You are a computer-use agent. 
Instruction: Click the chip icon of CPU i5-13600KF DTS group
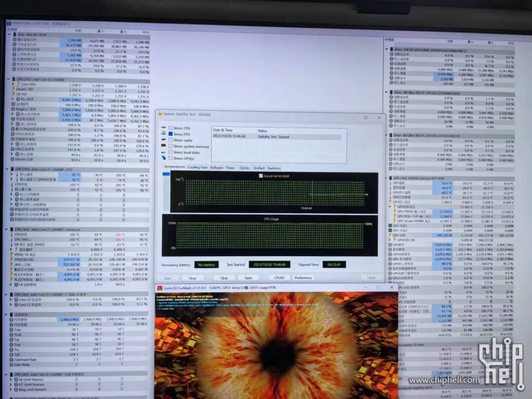coord(12,169)
